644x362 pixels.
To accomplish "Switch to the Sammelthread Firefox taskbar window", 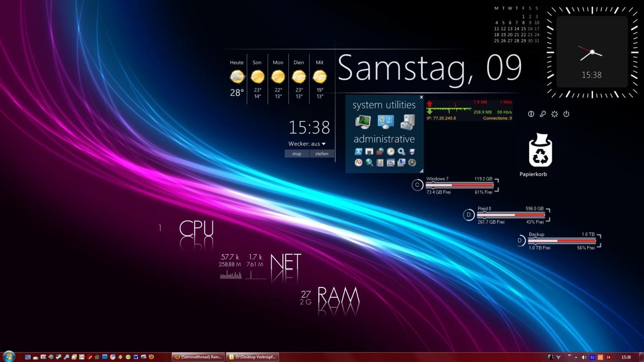I will tap(198, 357).
